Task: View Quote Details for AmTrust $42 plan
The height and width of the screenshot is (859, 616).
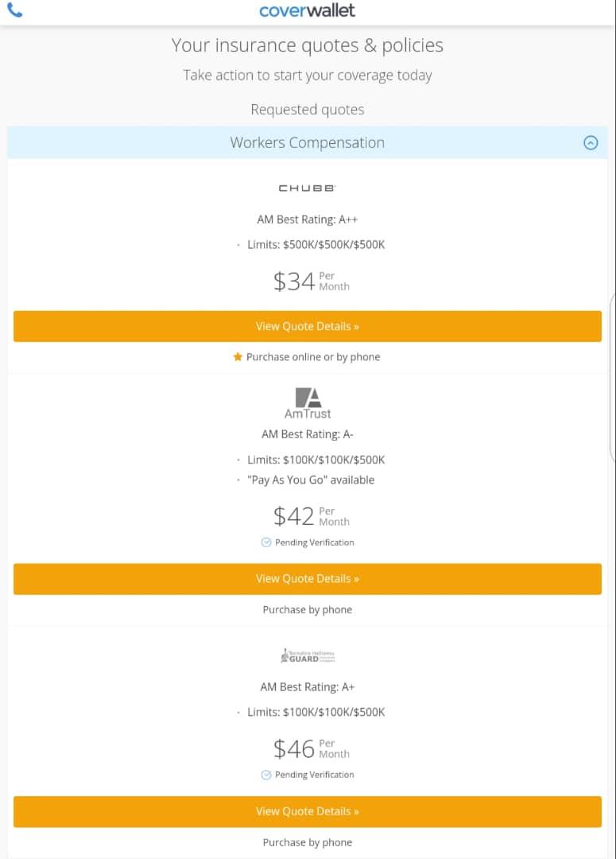Action: point(307,578)
